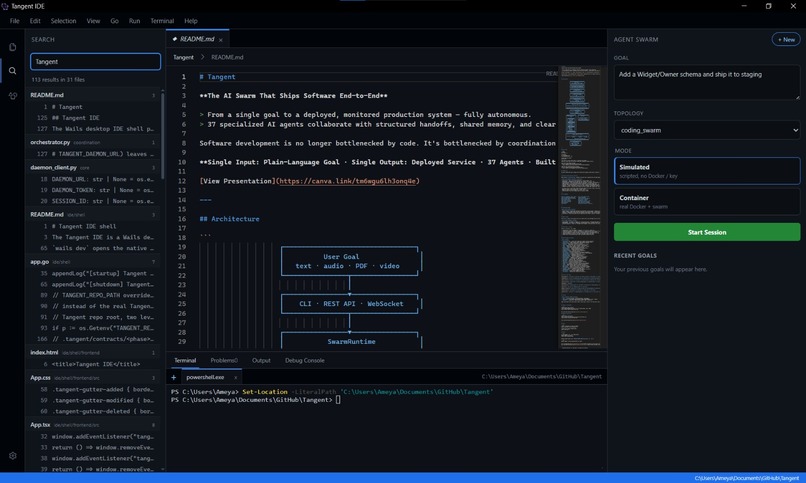Select the Simulated mode option

click(x=707, y=171)
